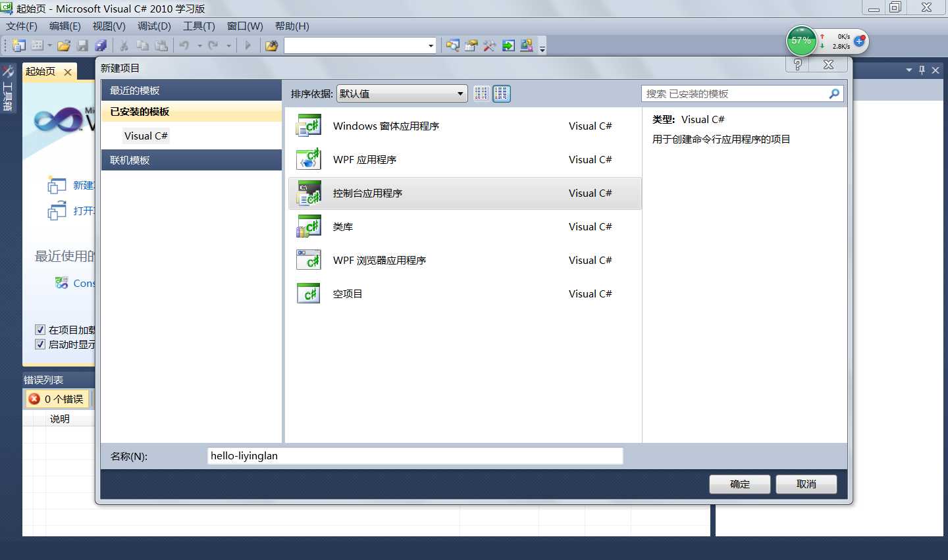Click the Save toolbar icon
This screenshot has height=560, width=948.
click(x=82, y=45)
